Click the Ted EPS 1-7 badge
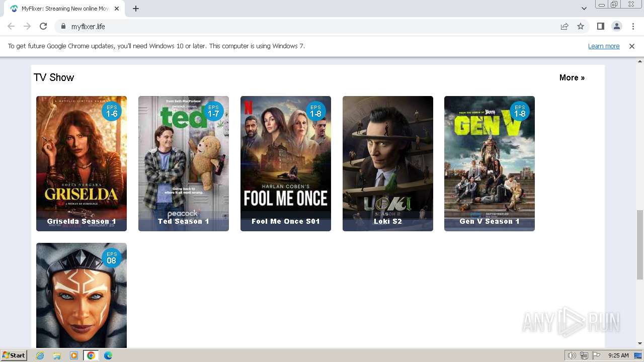Screen dimensions: 644x362 coord(213,111)
